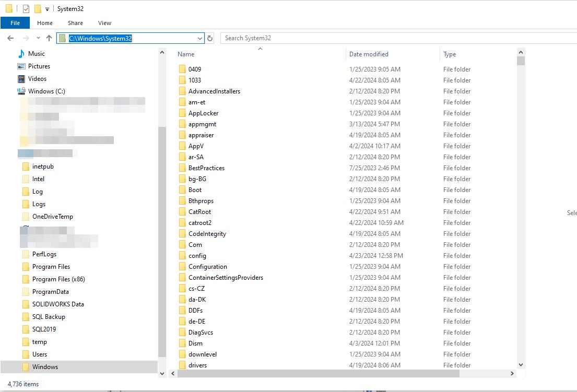
Task: Open the recent locations chevron next to forward arrow
Action: click(x=38, y=38)
